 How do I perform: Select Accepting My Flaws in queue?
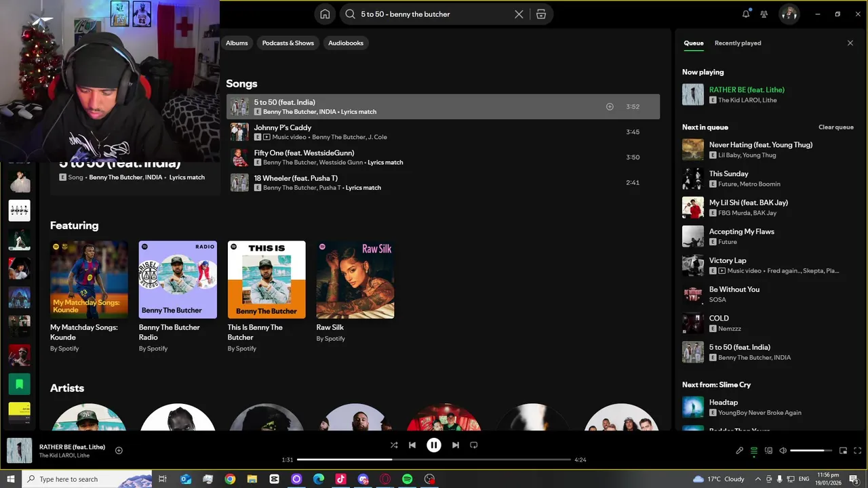[768, 237]
